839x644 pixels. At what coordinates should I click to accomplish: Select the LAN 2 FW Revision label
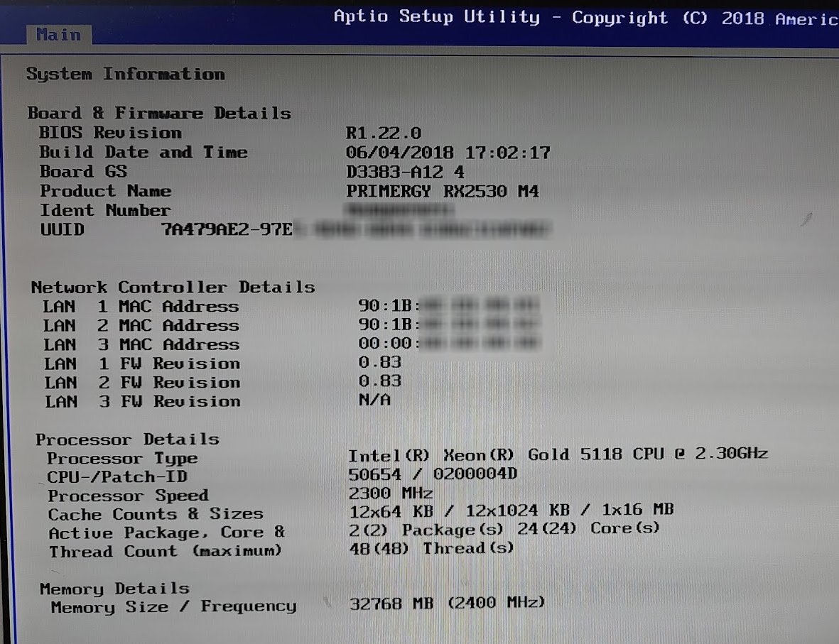point(142,383)
